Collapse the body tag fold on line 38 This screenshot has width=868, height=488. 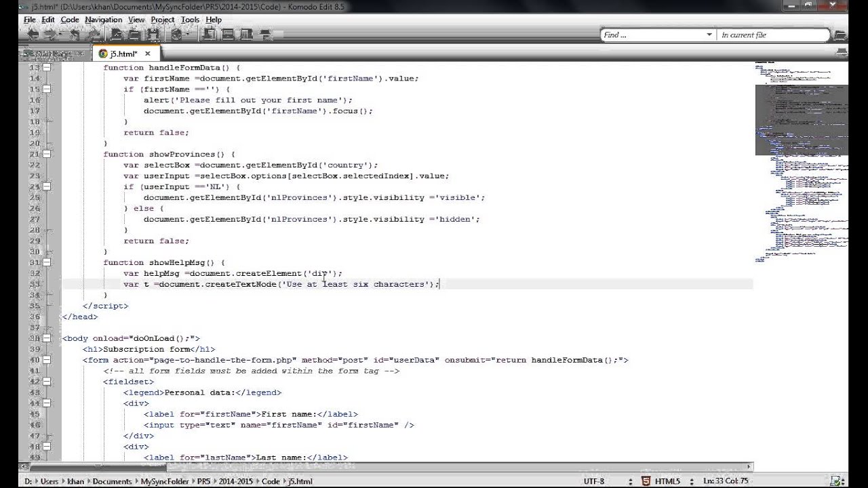tap(47, 339)
